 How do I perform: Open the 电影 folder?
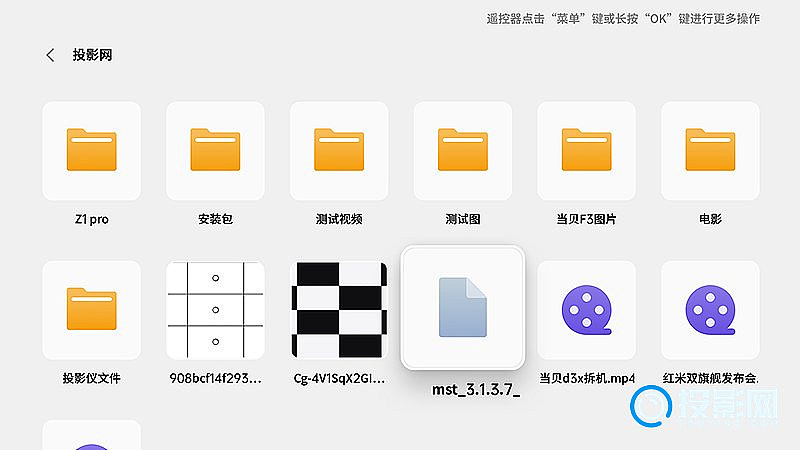710,151
